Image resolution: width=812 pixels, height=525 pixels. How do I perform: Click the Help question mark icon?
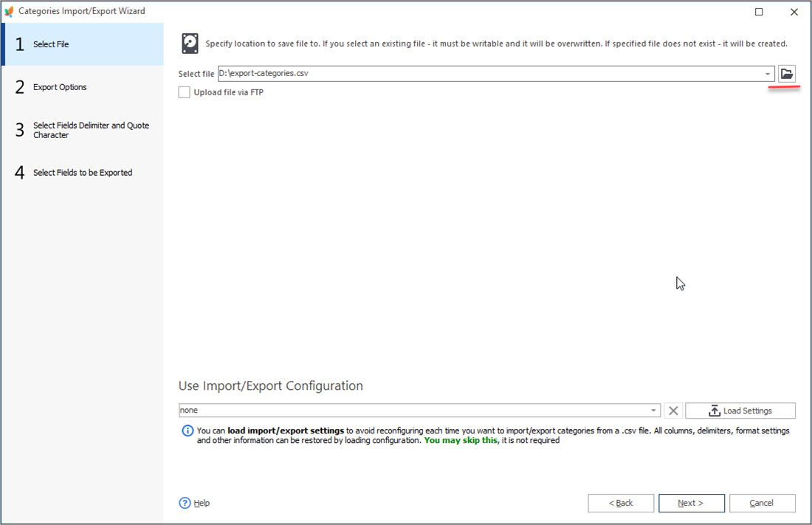[185, 503]
